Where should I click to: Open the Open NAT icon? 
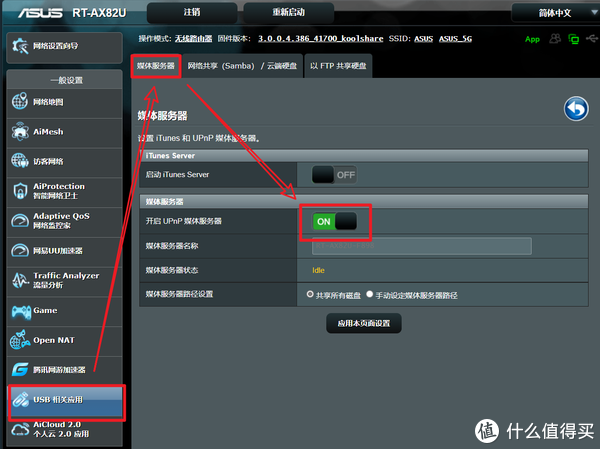point(20,340)
